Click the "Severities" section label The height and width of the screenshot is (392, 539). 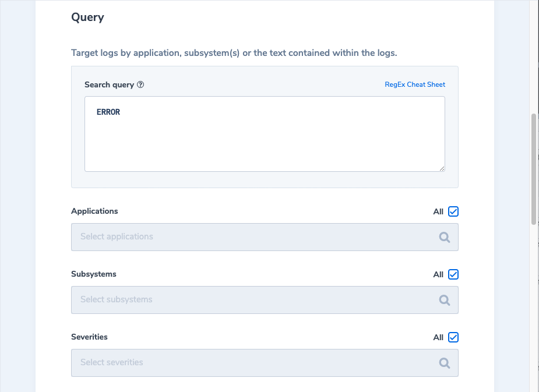(x=89, y=337)
